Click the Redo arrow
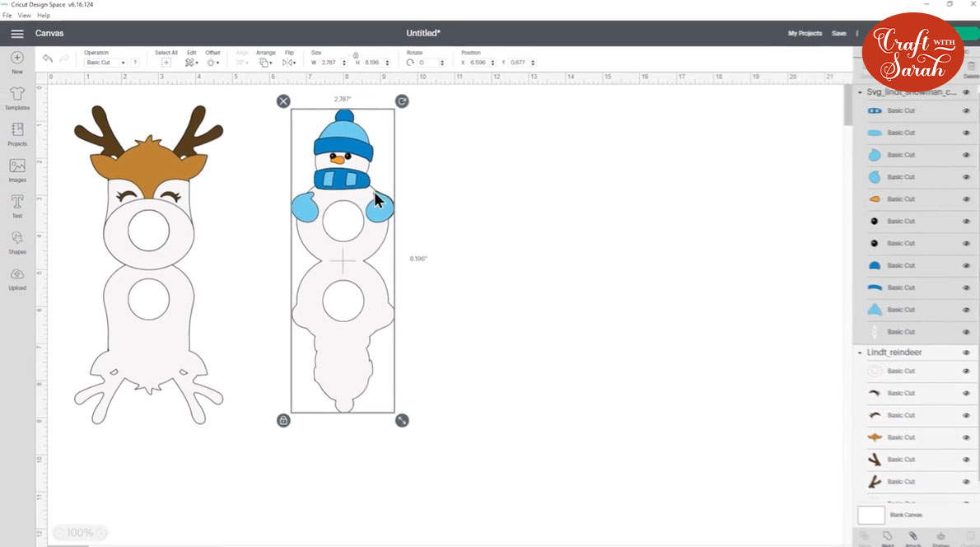980x547 pixels. pyautogui.click(x=63, y=58)
